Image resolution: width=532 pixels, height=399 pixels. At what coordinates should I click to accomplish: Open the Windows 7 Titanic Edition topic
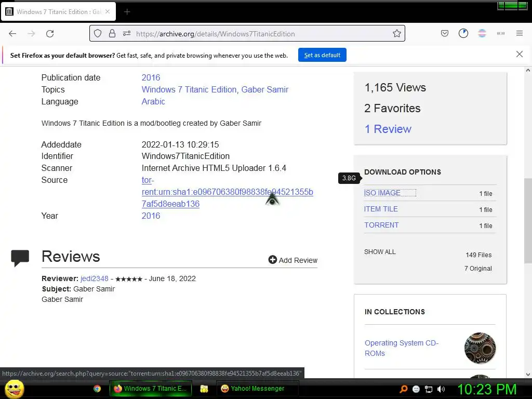tap(189, 89)
